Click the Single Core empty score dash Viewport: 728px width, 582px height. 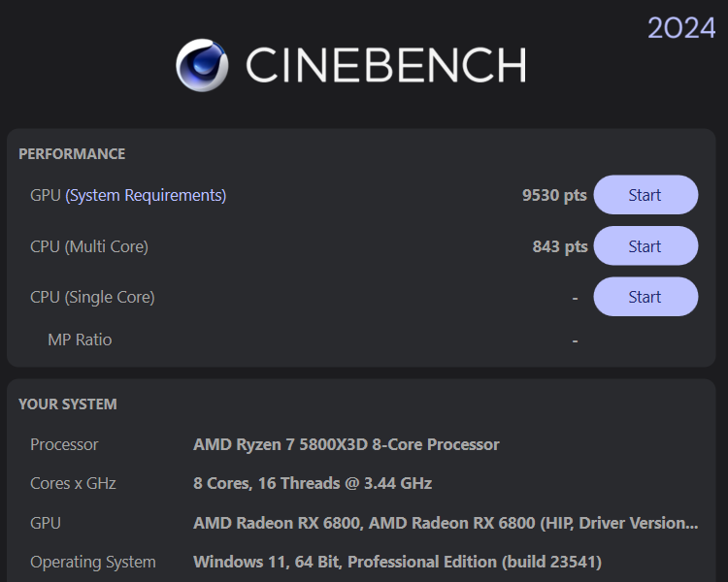(x=575, y=298)
